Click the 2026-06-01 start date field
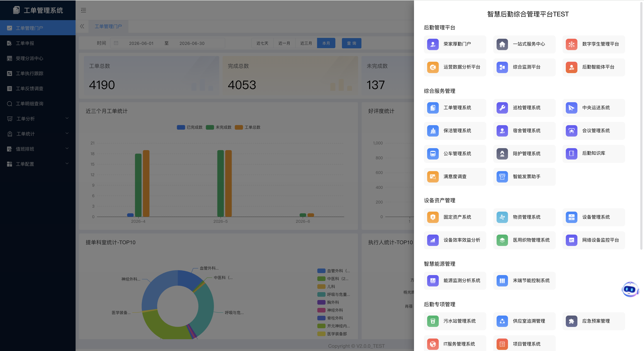The width and height of the screenshot is (644, 351). (141, 43)
